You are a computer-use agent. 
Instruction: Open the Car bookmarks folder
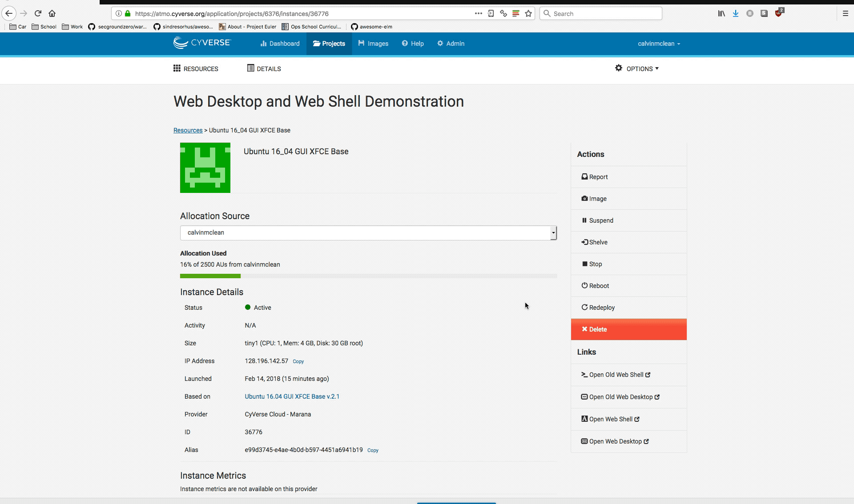(18, 27)
